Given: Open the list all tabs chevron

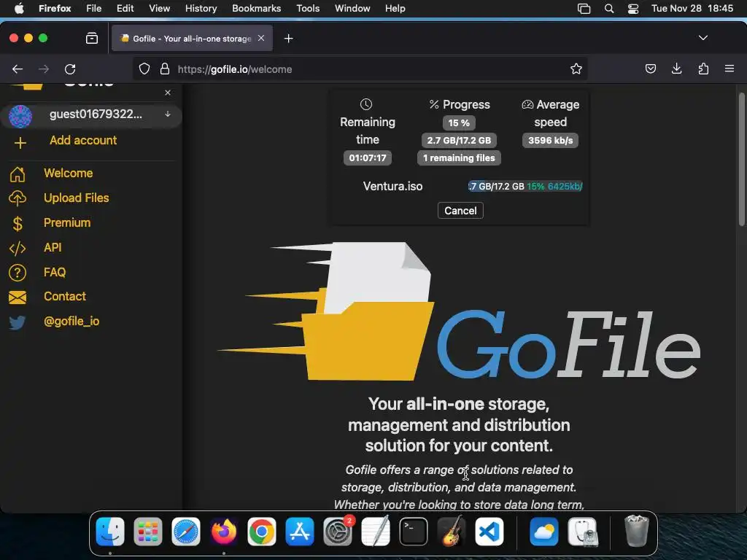Looking at the screenshot, I should 703,38.
